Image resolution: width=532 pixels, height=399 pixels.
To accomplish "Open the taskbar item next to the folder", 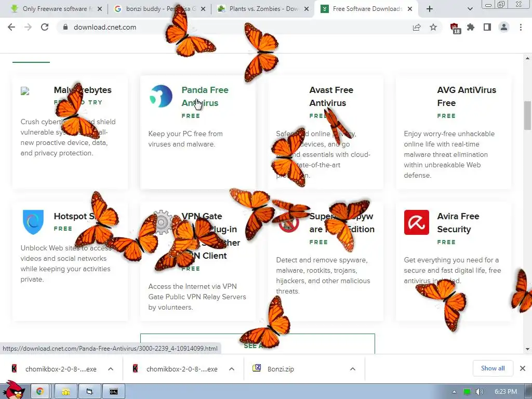I will point(90,392).
